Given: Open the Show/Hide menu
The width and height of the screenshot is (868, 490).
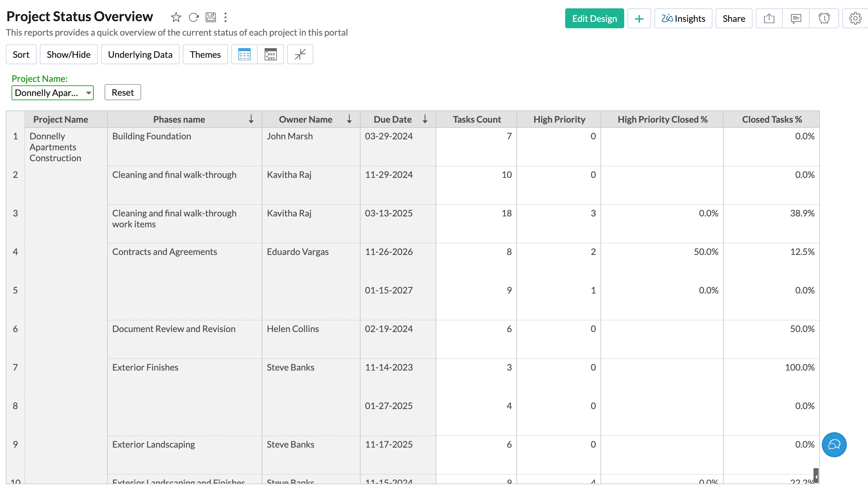Looking at the screenshot, I should [x=68, y=54].
